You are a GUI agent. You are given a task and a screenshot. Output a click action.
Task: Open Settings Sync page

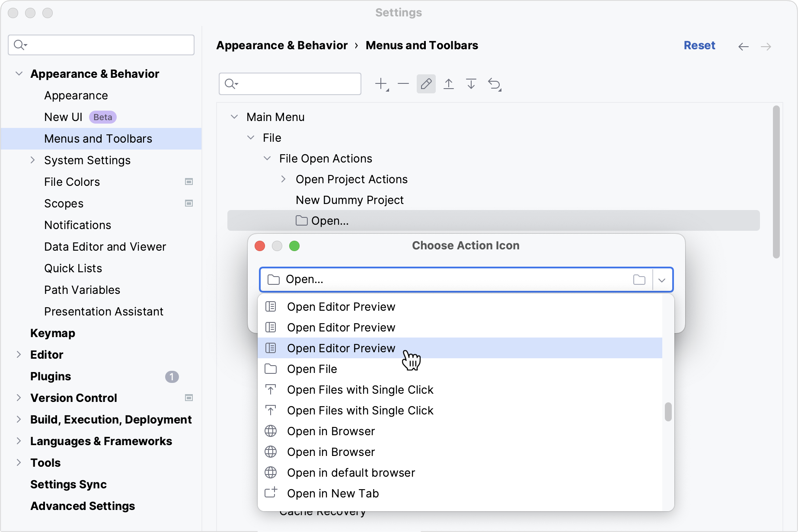click(68, 484)
